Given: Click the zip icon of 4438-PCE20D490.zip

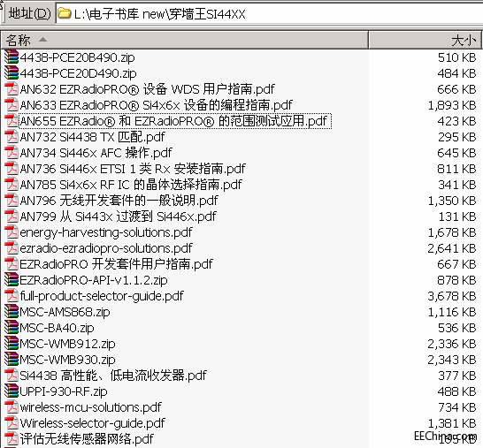Looking at the screenshot, I should click(x=11, y=73).
